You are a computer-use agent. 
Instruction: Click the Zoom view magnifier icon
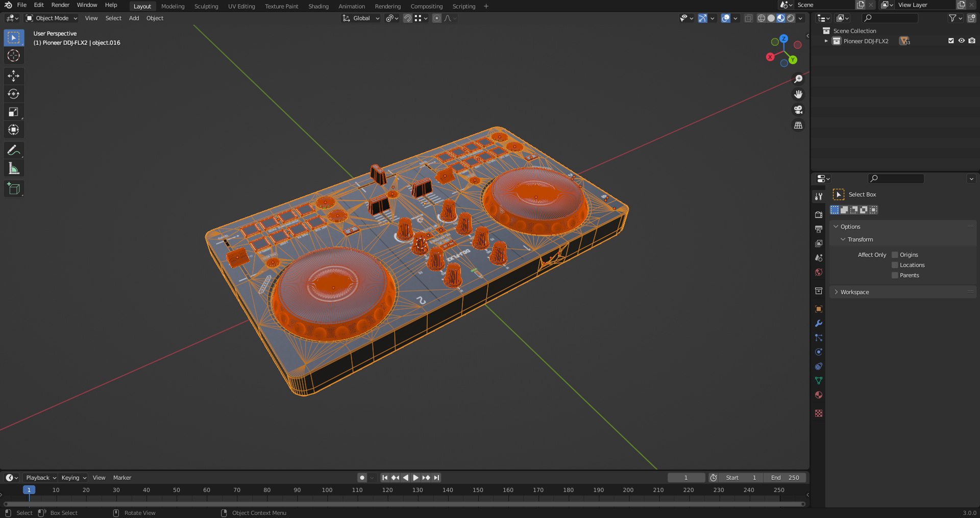[798, 79]
